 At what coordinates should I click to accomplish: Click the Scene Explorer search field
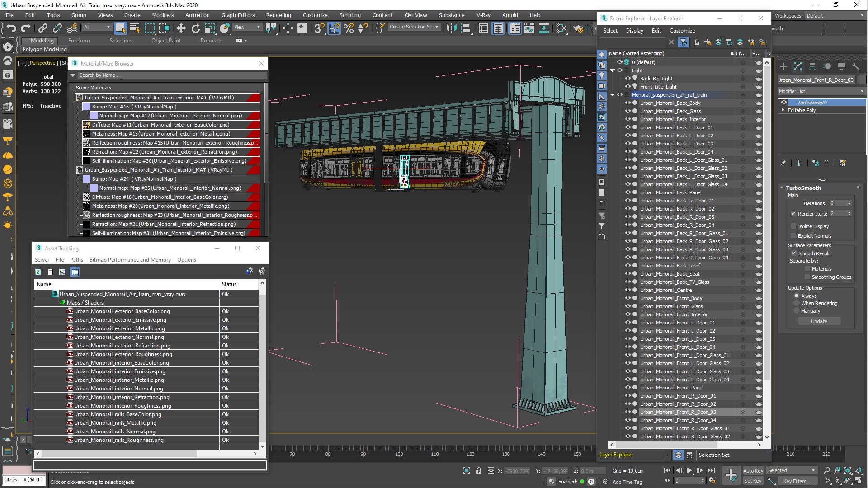[632, 42]
